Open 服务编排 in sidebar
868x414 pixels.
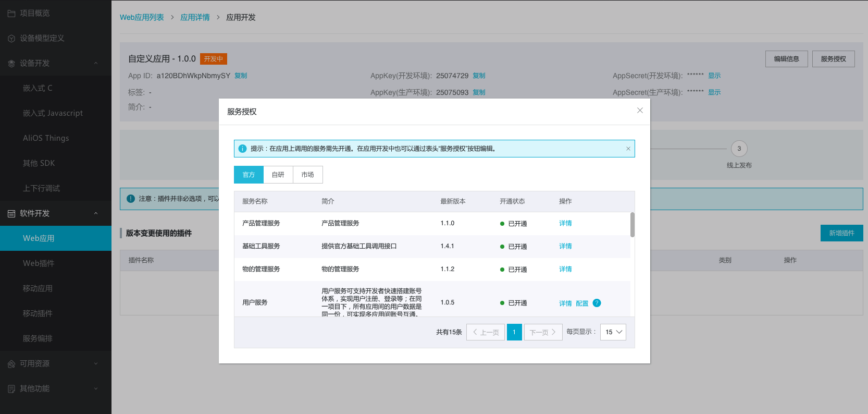coord(56,338)
